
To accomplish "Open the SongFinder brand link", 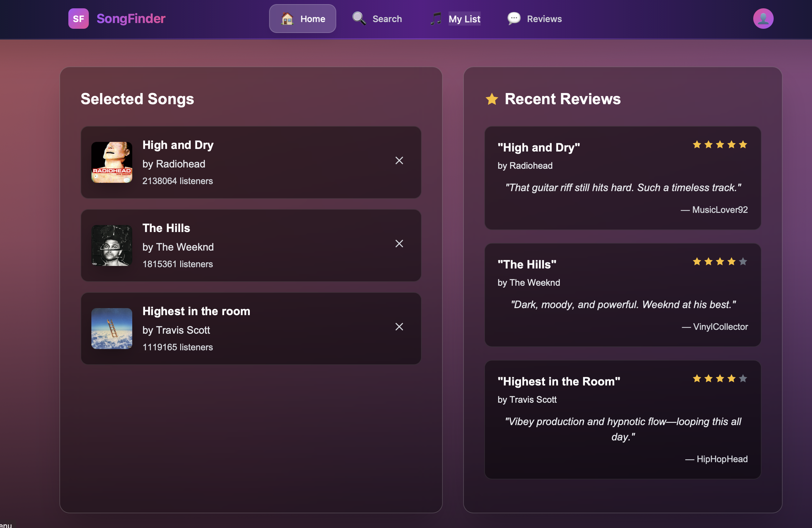I will (x=131, y=19).
